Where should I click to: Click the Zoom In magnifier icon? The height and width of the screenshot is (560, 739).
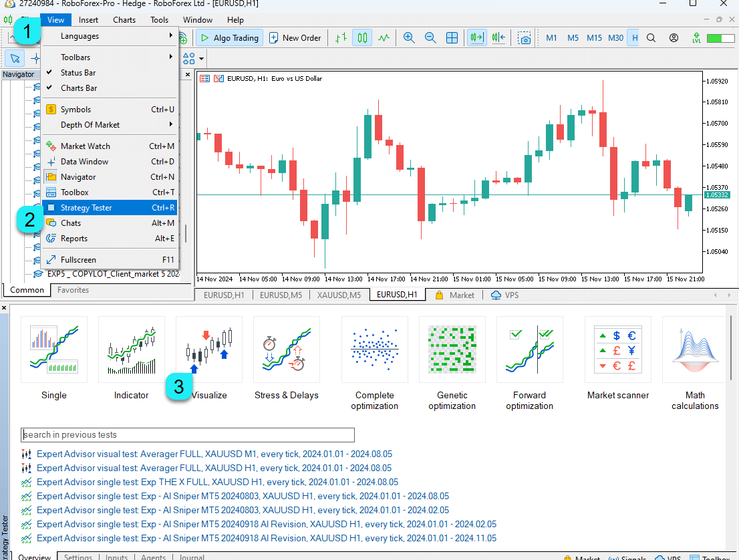[x=409, y=38]
